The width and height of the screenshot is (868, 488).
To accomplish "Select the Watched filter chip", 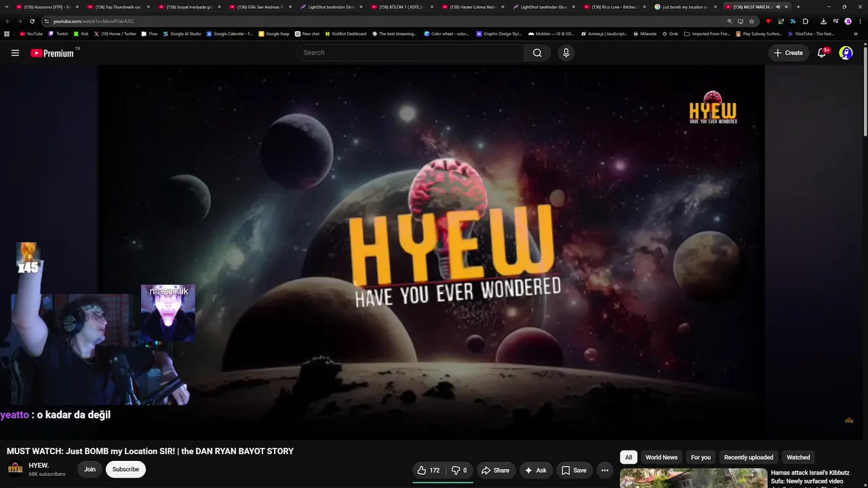I will tap(798, 457).
